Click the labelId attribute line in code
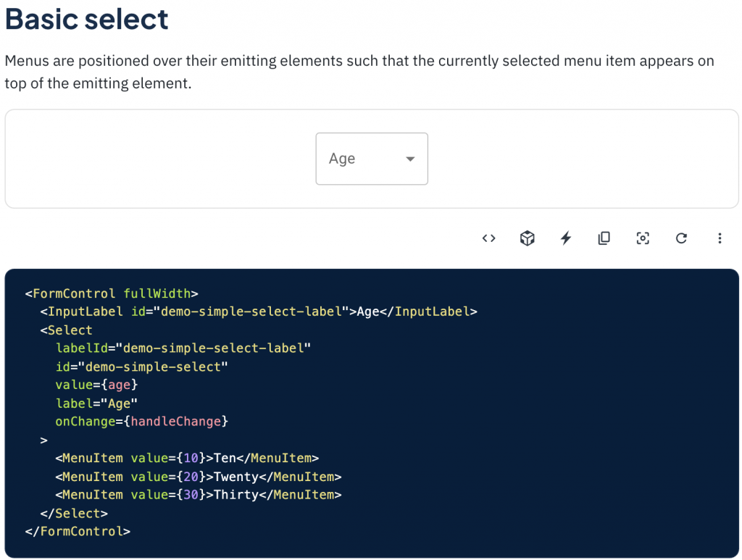This screenshot has height=560, width=742. pyautogui.click(x=183, y=348)
